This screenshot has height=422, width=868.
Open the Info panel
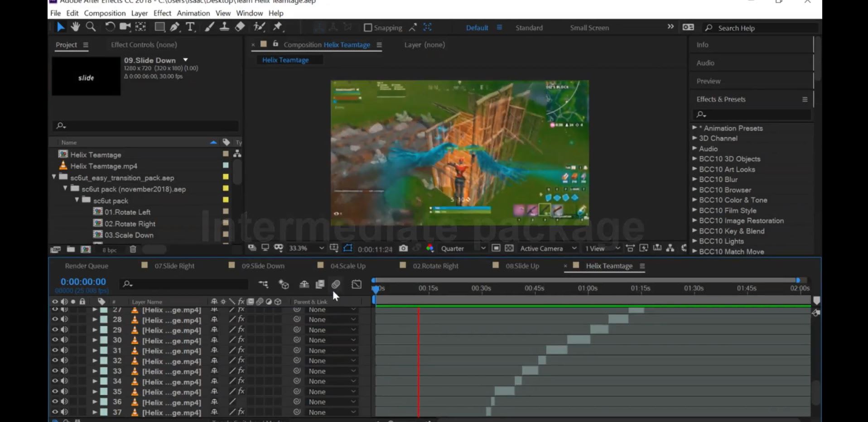702,45
